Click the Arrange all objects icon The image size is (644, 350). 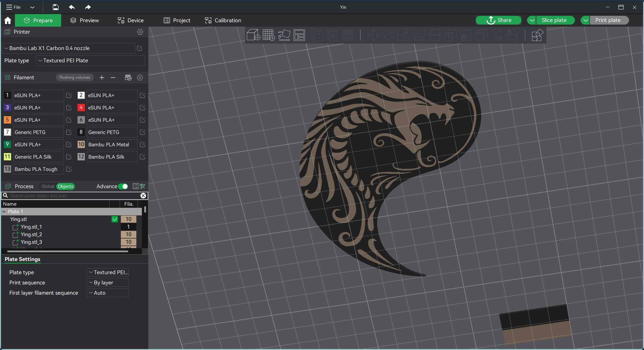click(x=299, y=35)
